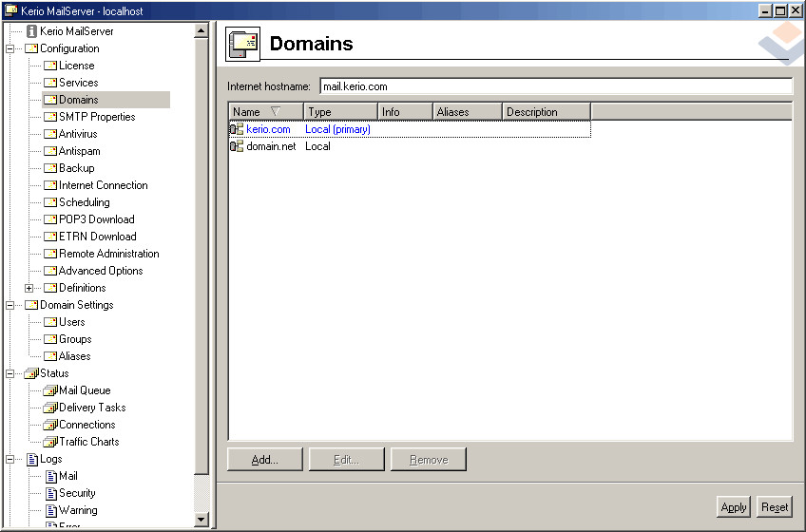
Task: Click the Local (primary) type cell
Action: (x=337, y=129)
